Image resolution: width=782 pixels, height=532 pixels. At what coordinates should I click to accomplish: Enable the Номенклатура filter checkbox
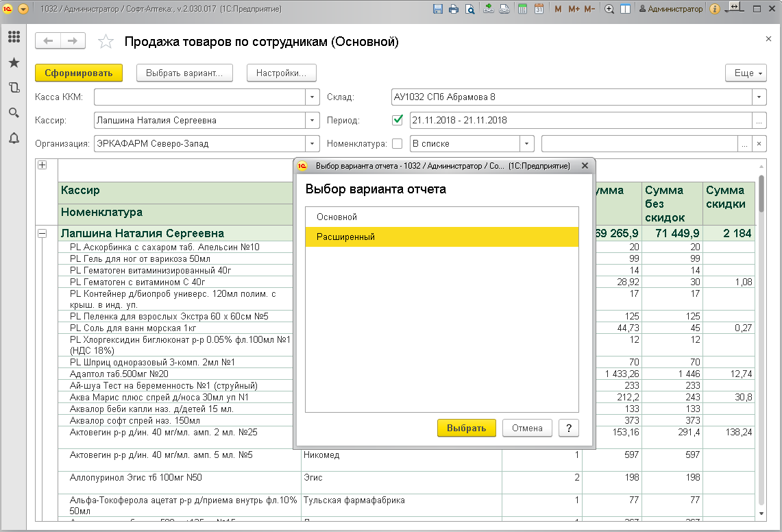click(398, 144)
